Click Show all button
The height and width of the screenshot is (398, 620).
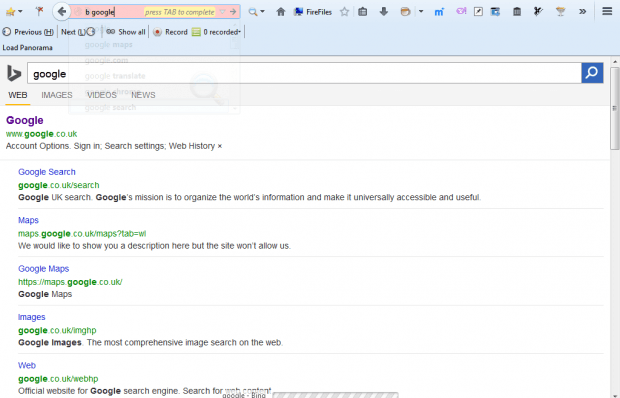[126, 32]
